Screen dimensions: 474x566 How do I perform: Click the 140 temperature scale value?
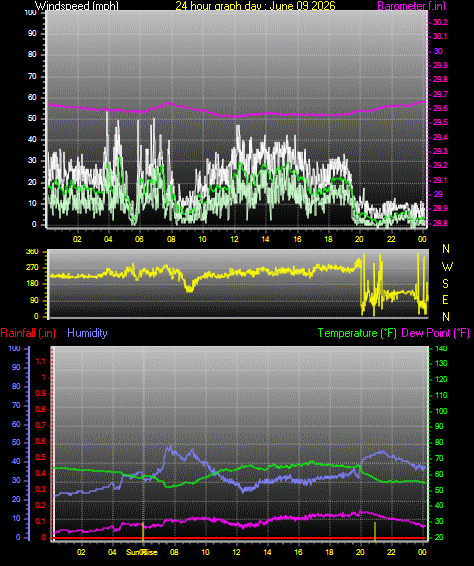[x=441, y=348]
